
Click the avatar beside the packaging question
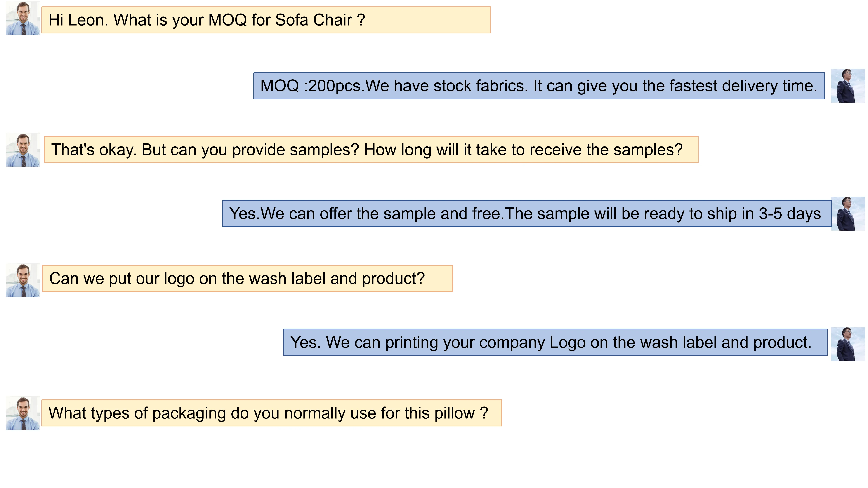click(x=23, y=413)
